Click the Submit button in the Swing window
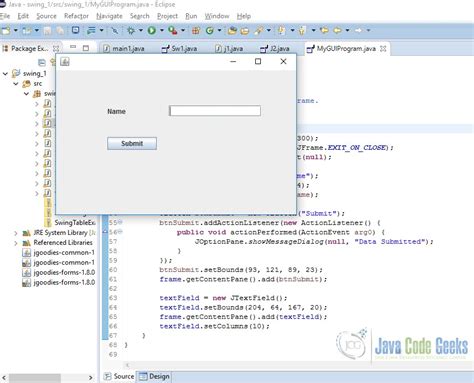The width and height of the screenshot is (474, 383). tap(132, 144)
